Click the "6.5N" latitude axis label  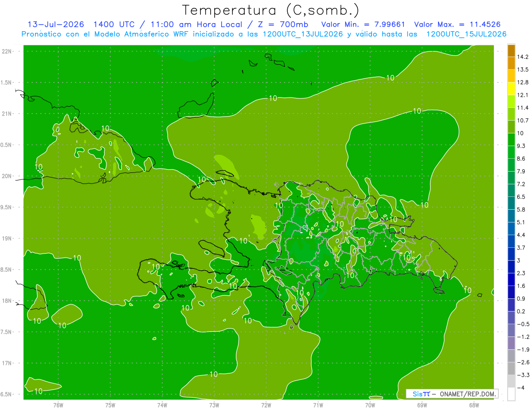click(x=6, y=394)
